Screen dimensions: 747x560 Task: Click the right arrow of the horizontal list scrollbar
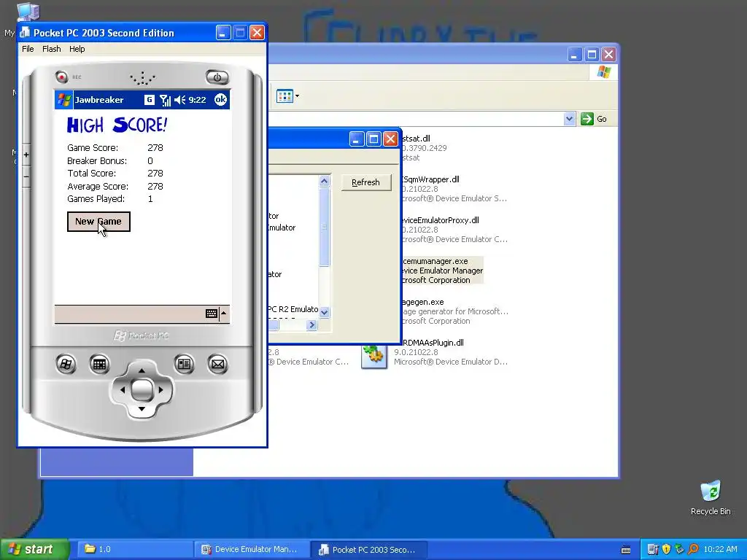312,324
